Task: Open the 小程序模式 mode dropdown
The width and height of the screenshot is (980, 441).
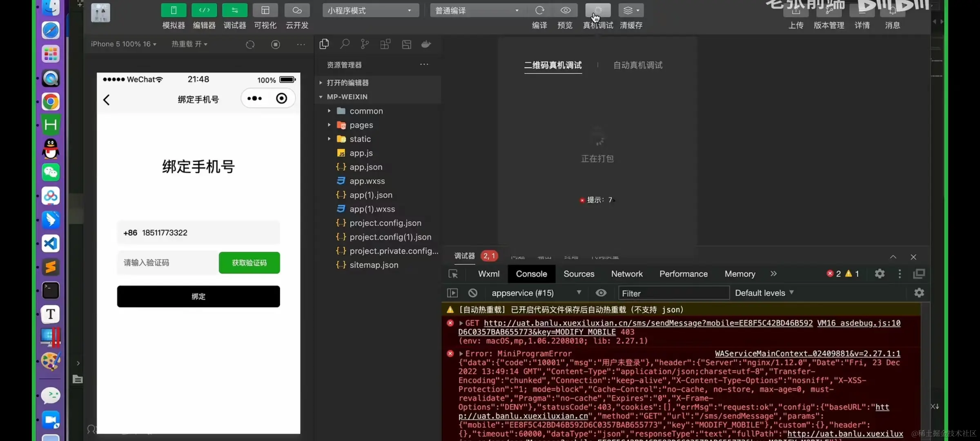Action: [370, 11]
